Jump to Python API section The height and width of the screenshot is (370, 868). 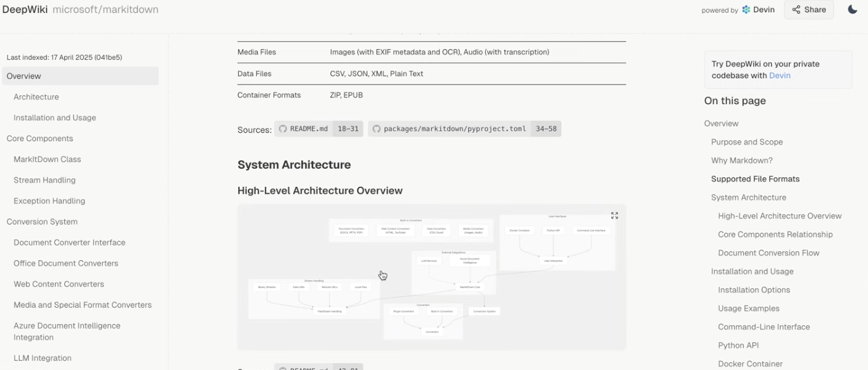[x=738, y=345]
